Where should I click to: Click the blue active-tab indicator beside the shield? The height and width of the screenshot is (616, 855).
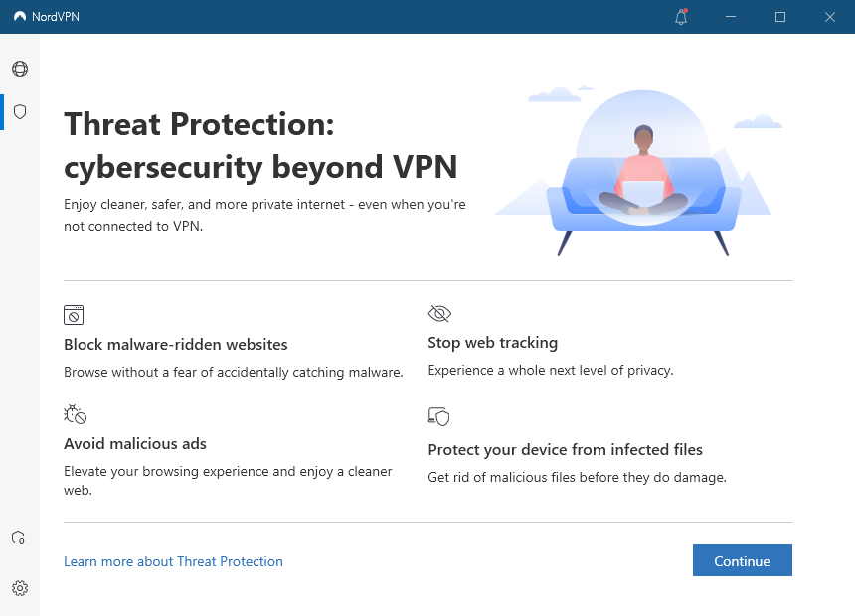tap(2, 111)
